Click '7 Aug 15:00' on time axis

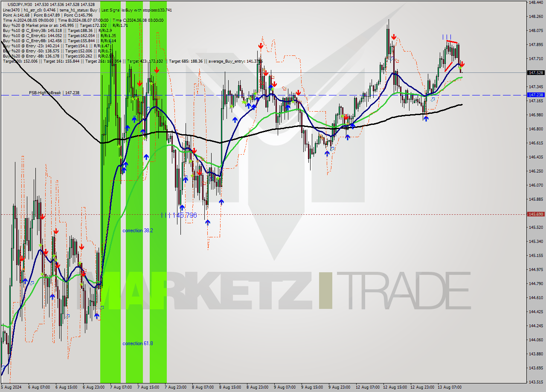coord(148,387)
